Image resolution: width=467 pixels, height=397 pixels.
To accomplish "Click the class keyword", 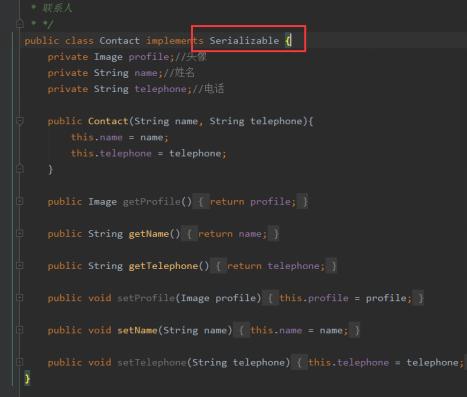I will coord(79,41).
